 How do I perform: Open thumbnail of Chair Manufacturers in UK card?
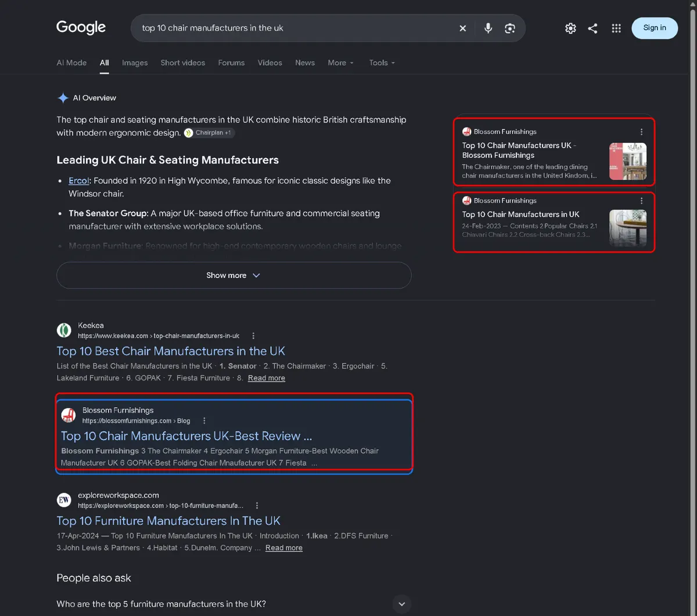coord(628,228)
